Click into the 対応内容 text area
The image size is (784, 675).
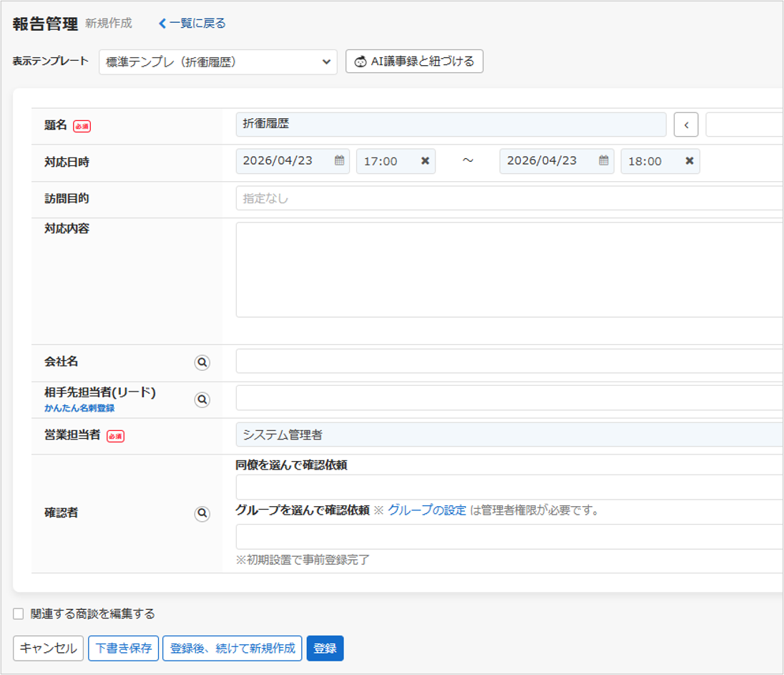508,269
